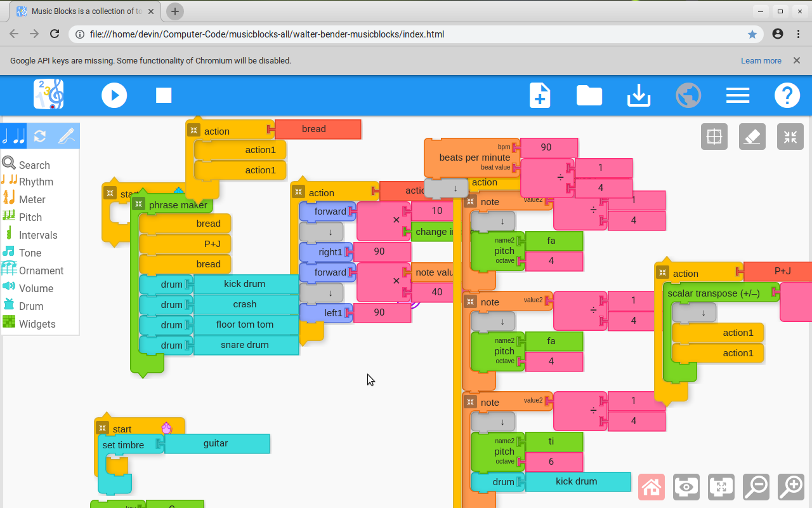
Task: Run the project with the play button
Action: 114,95
